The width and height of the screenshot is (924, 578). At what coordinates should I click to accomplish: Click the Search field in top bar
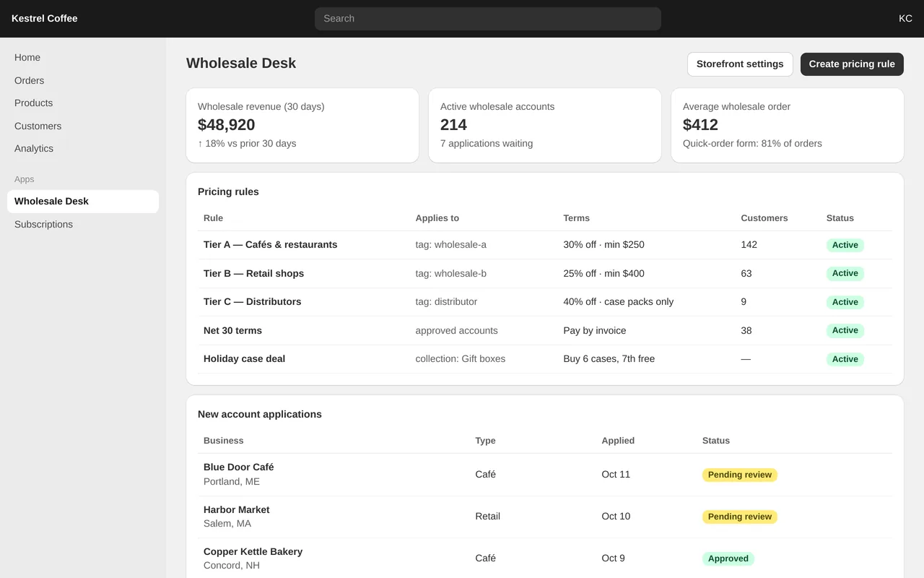point(487,19)
